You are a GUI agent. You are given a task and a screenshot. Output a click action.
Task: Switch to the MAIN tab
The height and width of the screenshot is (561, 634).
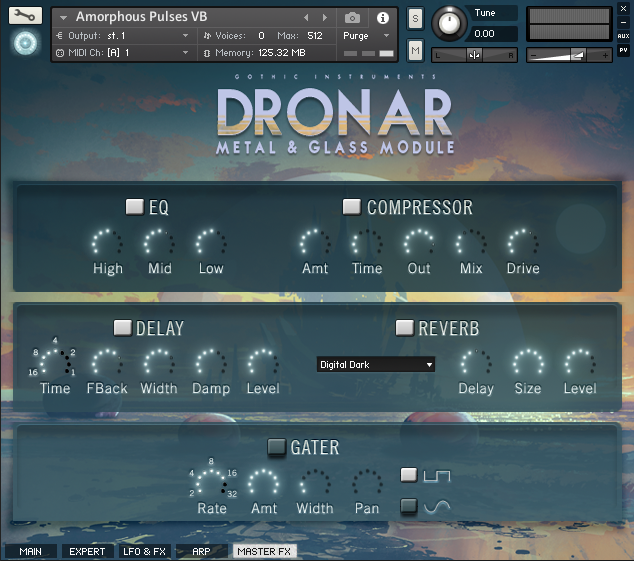pos(31,551)
